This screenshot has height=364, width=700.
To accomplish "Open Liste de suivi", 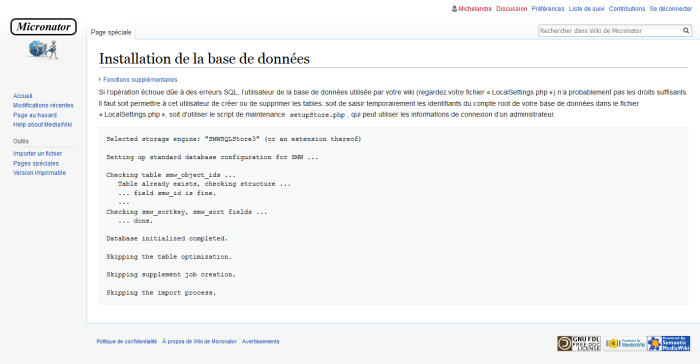I will point(586,8).
